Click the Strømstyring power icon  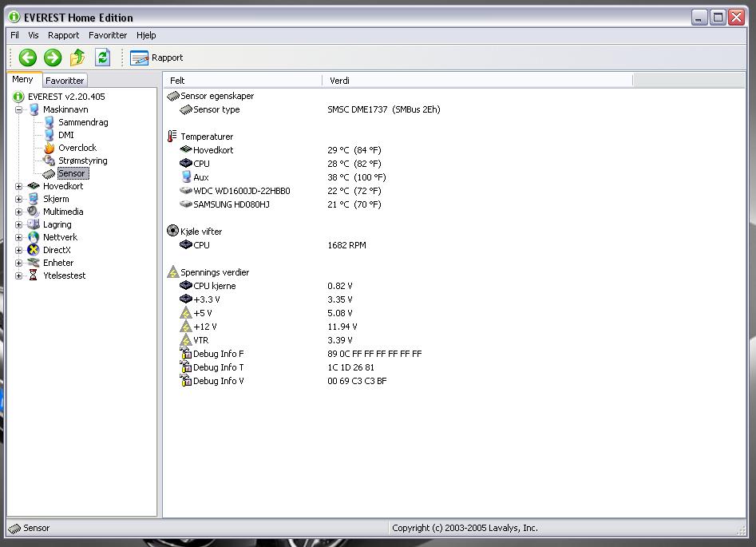(49, 161)
